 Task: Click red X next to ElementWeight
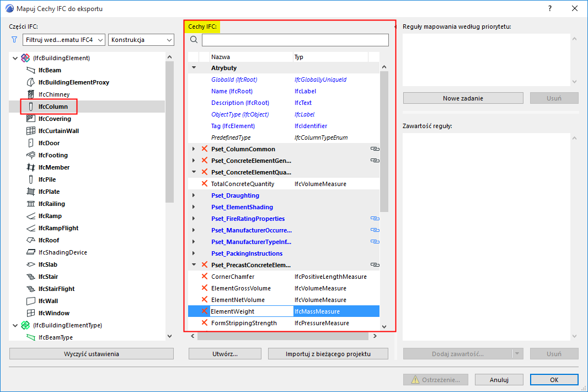(x=205, y=311)
